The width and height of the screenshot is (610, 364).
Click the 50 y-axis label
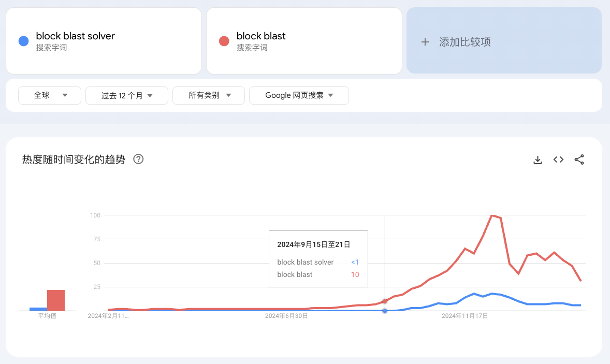pyautogui.click(x=97, y=263)
